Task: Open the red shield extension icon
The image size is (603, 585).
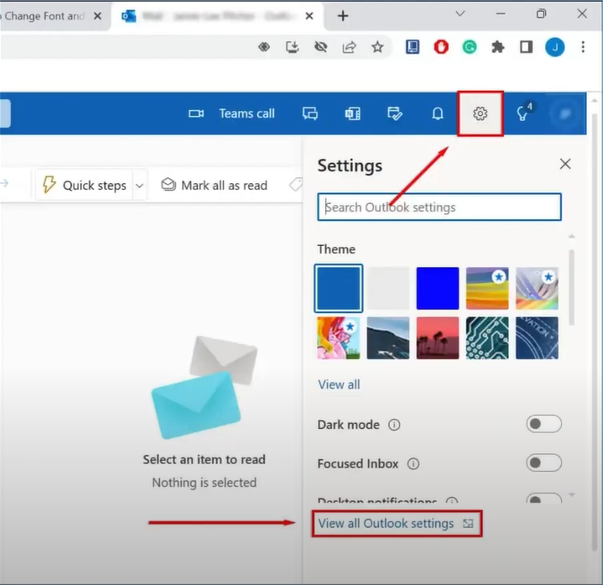Action: pos(441,47)
